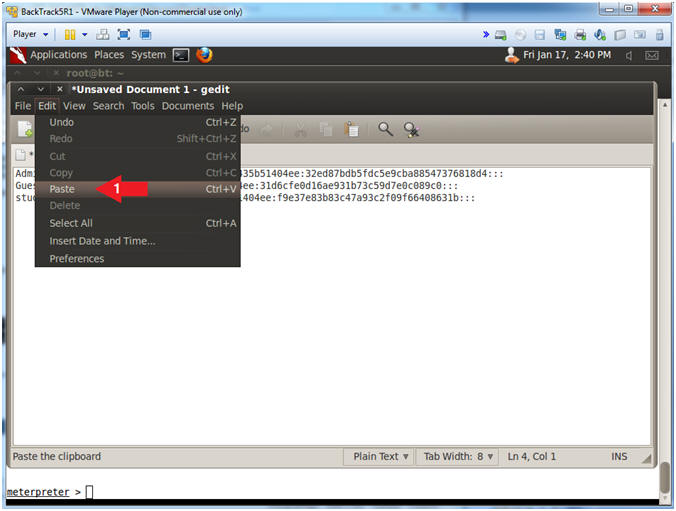Screen dimensions: 676x511
Task: Click the greyed Cut entry in Edit menu
Action: (x=138, y=156)
